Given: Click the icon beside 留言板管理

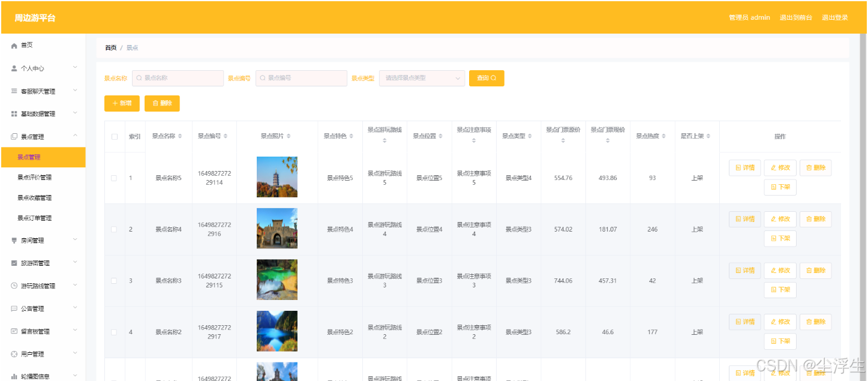Looking at the screenshot, I should coord(14,331).
